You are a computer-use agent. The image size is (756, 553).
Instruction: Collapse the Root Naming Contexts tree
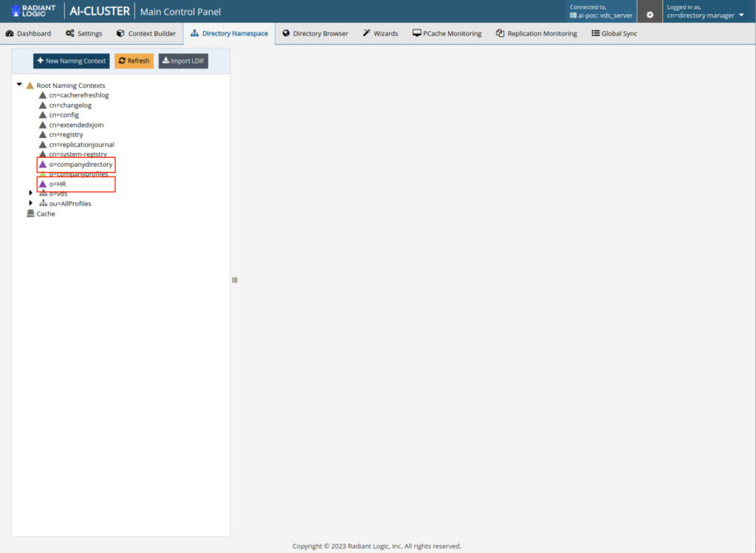click(x=19, y=85)
